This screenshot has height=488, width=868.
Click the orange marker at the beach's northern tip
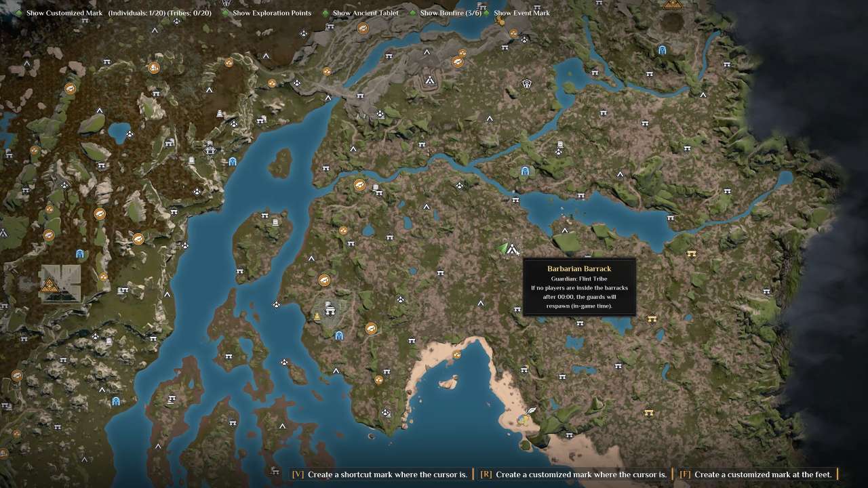pyautogui.click(x=457, y=354)
